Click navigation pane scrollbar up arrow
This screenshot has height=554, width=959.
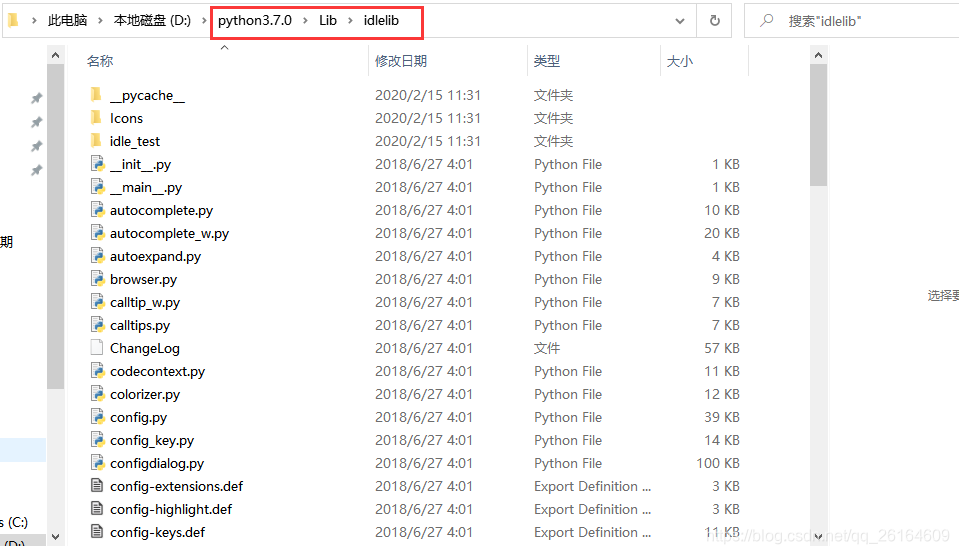(x=55, y=56)
